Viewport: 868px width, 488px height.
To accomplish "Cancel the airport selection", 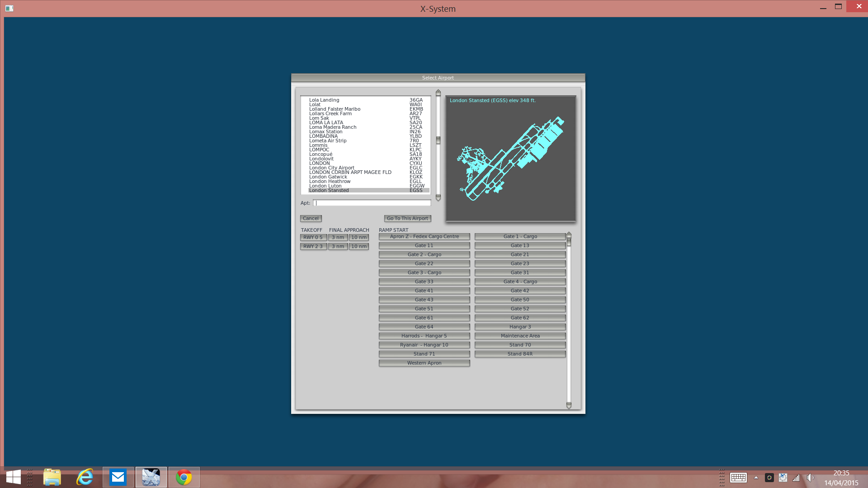I will pos(311,218).
